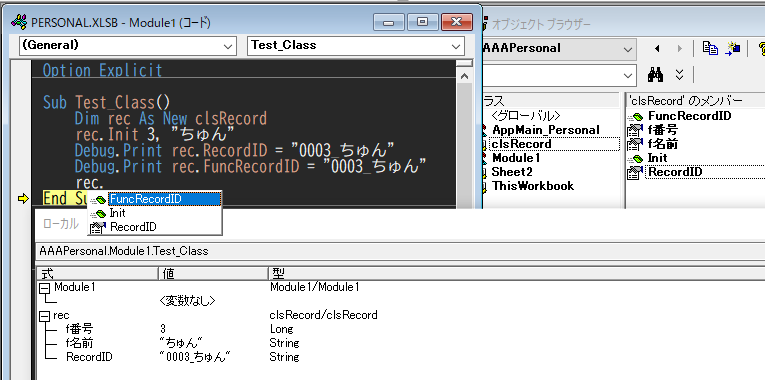Image resolution: width=765 pixels, height=380 pixels.
Task: Restore the Module1 code window
Action: pyautogui.click(x=423, y=21)
